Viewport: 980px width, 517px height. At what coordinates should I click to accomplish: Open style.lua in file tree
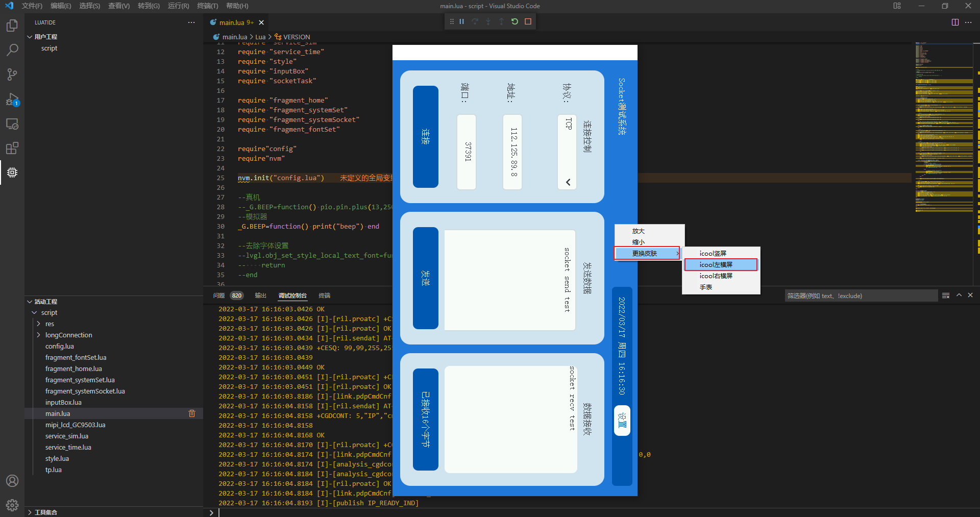coord(57,458)
